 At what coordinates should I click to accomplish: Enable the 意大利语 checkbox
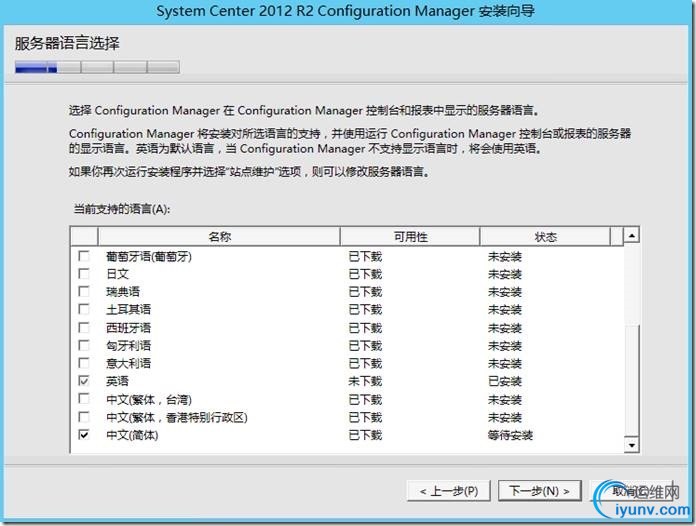click(84, 363)
